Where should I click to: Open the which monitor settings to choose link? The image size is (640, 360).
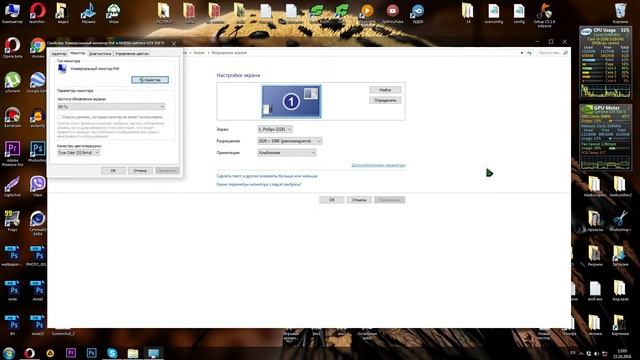tap(259, 184)
